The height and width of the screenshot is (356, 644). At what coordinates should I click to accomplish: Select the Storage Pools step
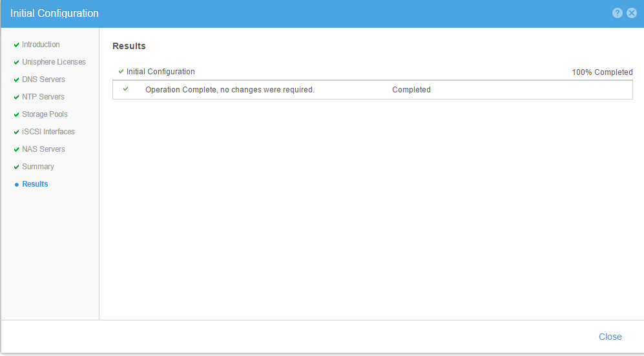[x=45, y=114]
